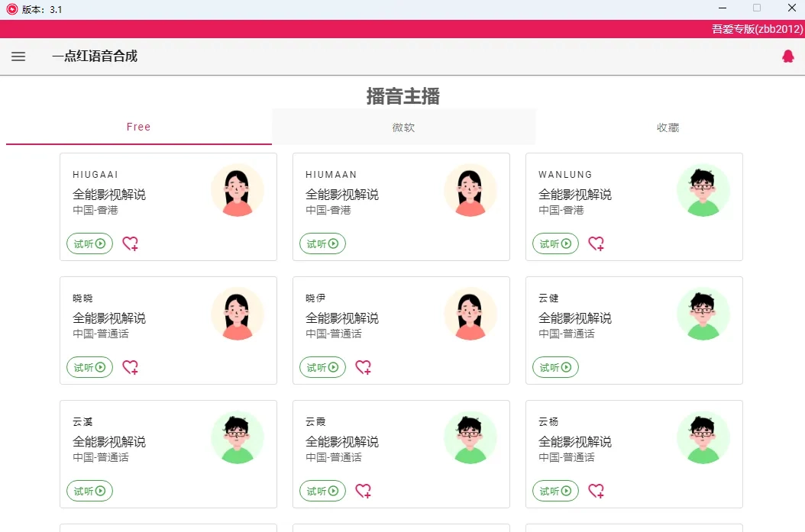Click the notification bell icon
Screen dimensions: 805x532
787,56
